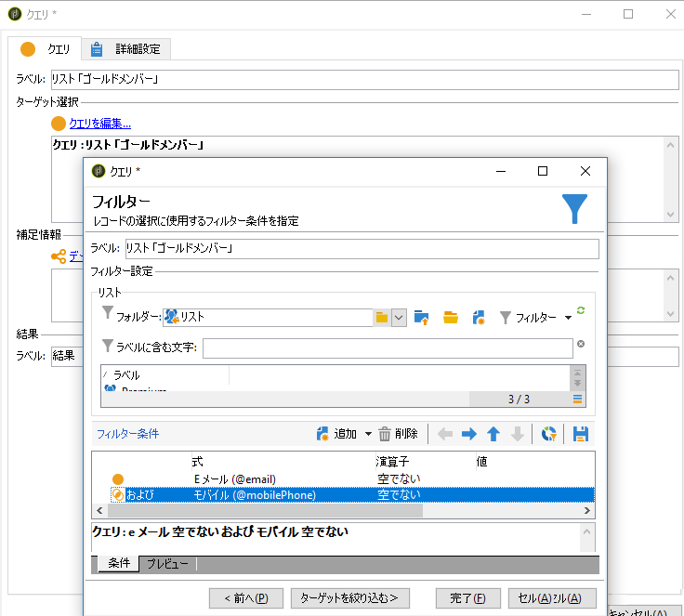Click the orange icon of the および row

118,494
